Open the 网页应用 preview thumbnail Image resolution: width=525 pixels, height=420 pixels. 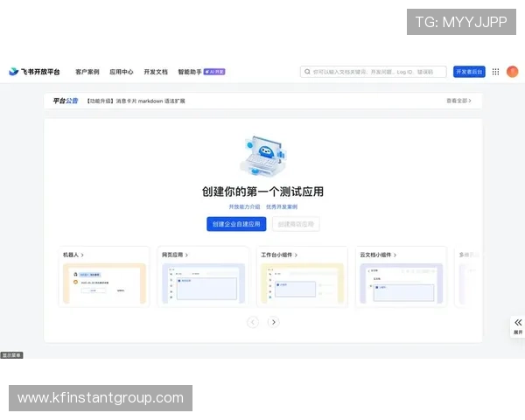204,283
